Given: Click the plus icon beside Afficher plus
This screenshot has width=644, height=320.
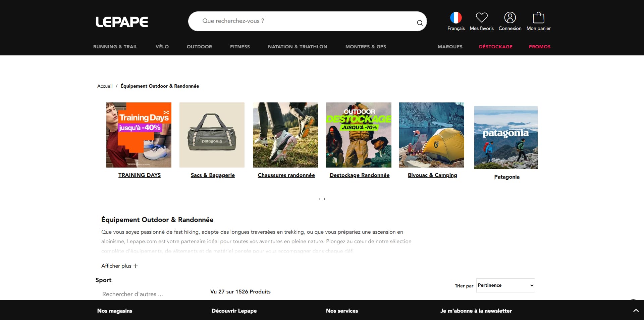Looking at the screenshot, I should click(x=136, y=266).
